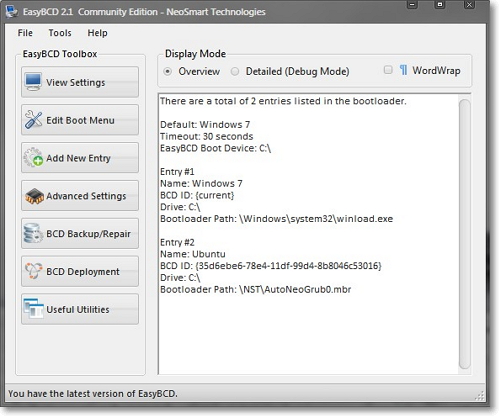Click the 'Entry #2' heading

tap(177, 242)
